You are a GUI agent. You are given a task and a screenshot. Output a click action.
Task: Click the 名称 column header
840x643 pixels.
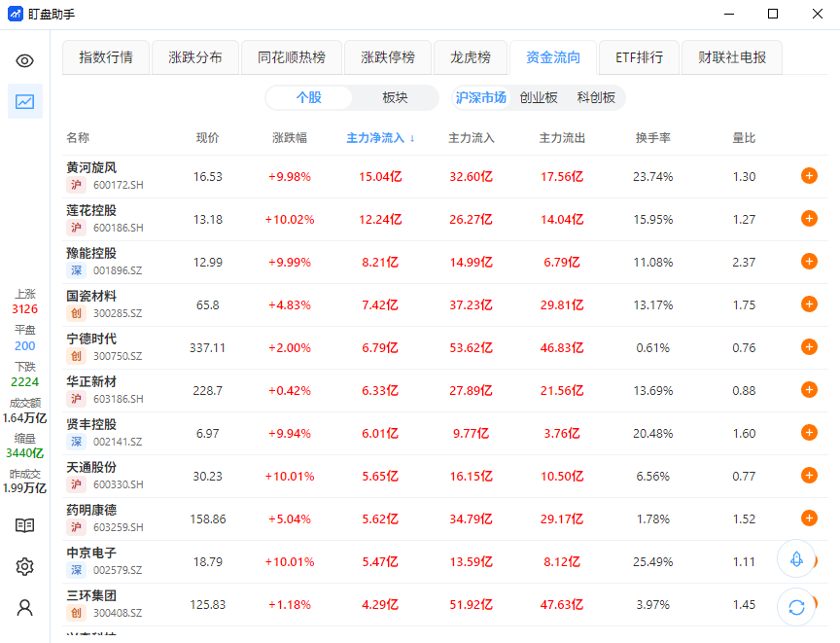[78, 138]
